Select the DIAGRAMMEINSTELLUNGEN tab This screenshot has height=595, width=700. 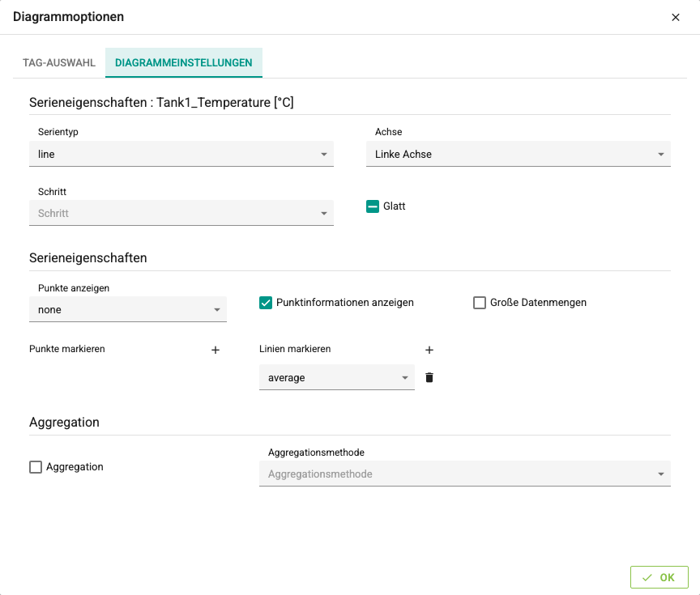click(183, 63)
